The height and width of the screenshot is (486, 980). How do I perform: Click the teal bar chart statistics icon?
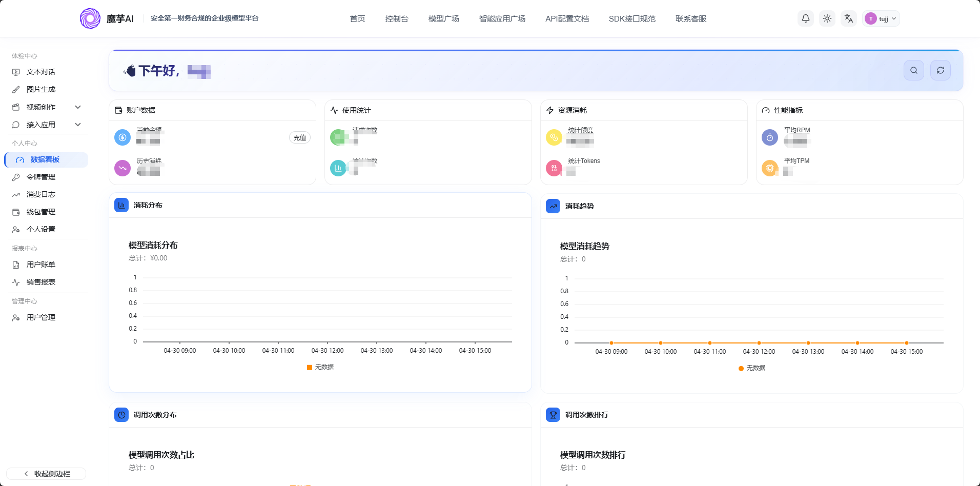coord(338,168)
